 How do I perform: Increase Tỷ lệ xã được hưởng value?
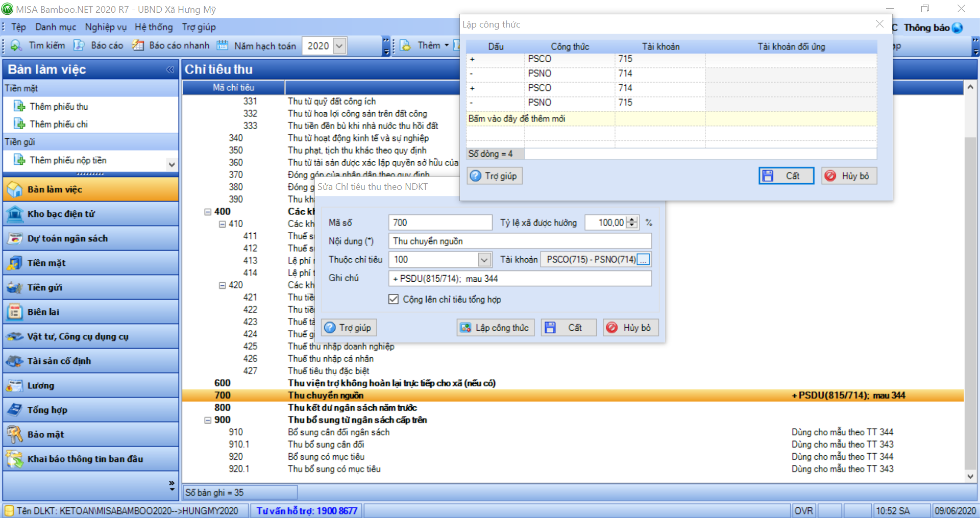632,219
